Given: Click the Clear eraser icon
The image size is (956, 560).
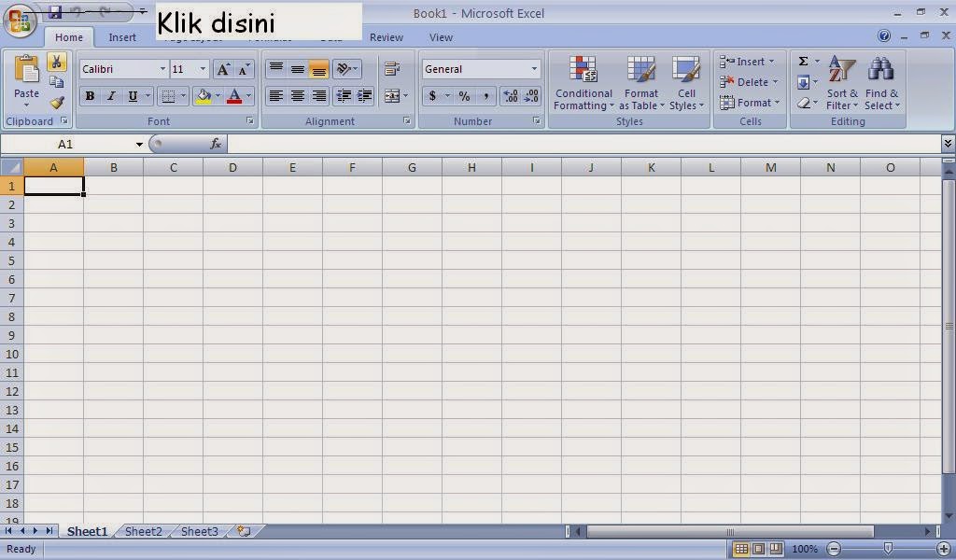Looking at the screenshot, I should point(804,103).
